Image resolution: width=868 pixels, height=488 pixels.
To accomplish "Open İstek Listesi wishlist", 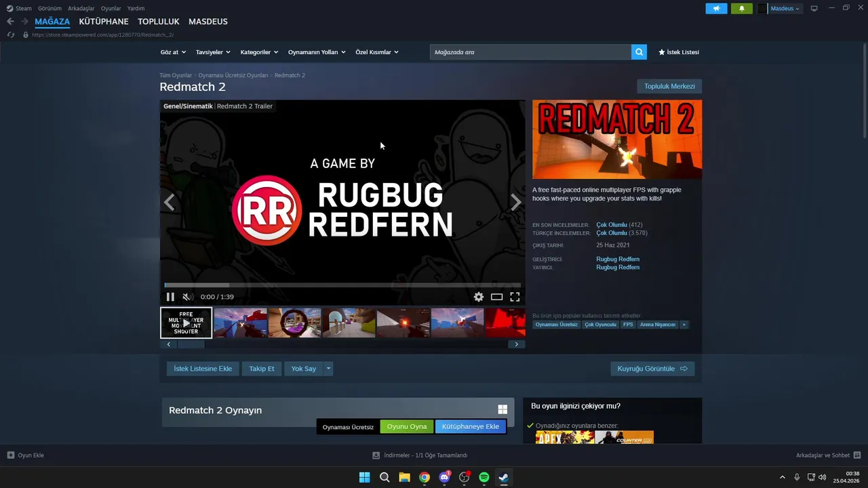I will point(679,52).
